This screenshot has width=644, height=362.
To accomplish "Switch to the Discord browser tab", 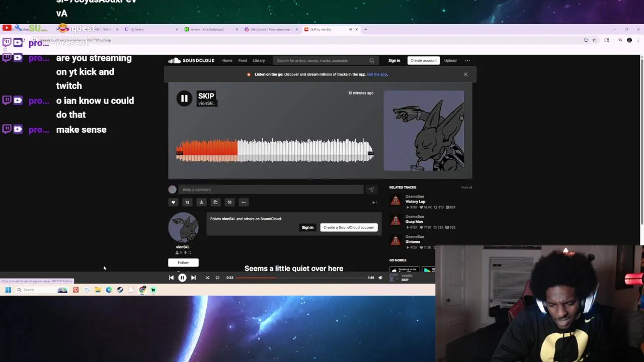I will (x=271, y=29).
